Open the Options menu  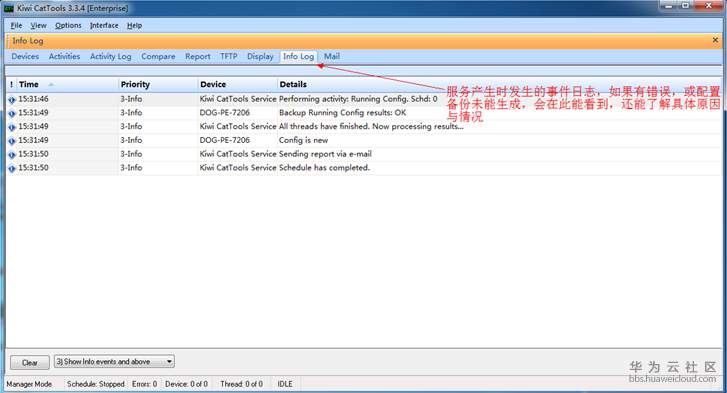68,25
